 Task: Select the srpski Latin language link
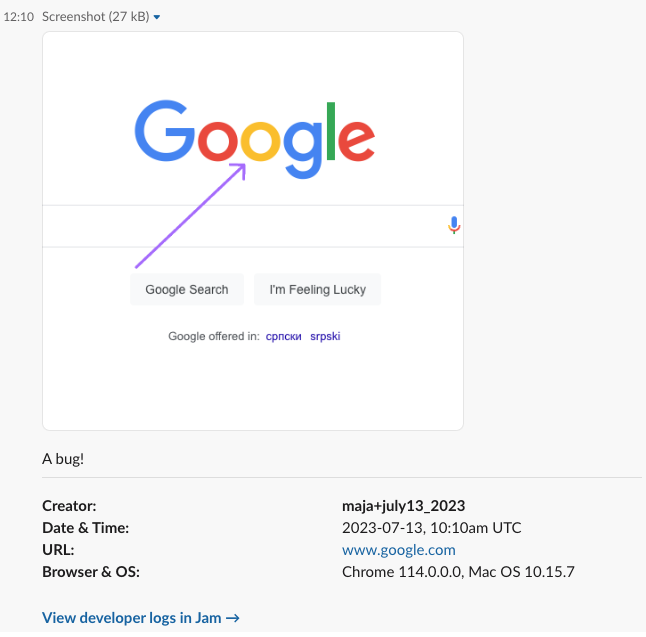(x=325, y=337)
